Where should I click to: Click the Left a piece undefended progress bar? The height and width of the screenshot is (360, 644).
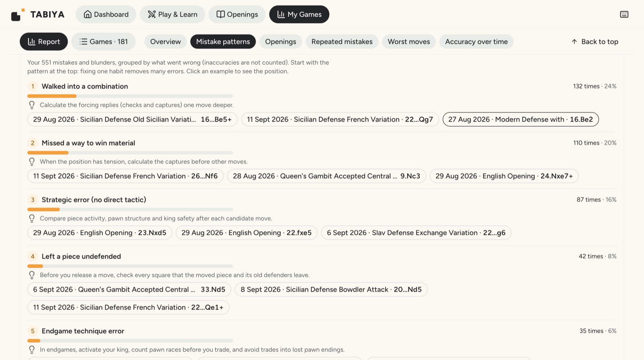coord(130,266)
